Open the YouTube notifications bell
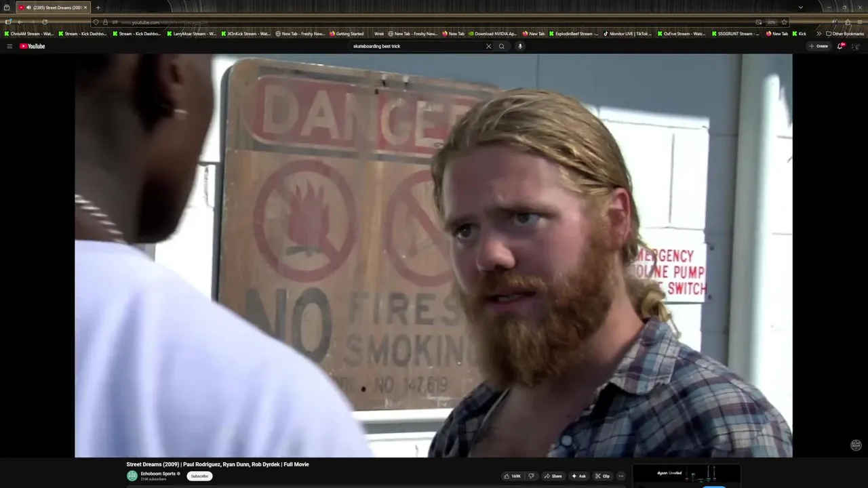 pyautogui.click(x=840, y=46)
